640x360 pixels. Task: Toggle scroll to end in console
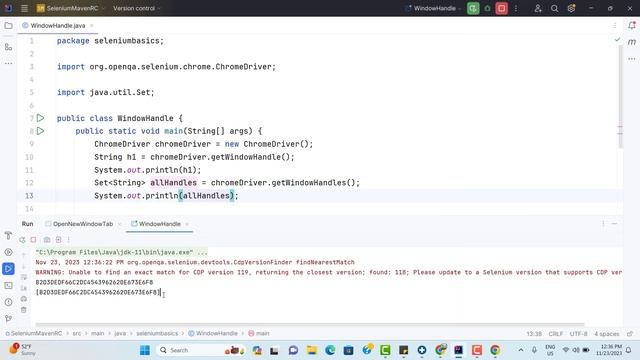coord(24,288)
